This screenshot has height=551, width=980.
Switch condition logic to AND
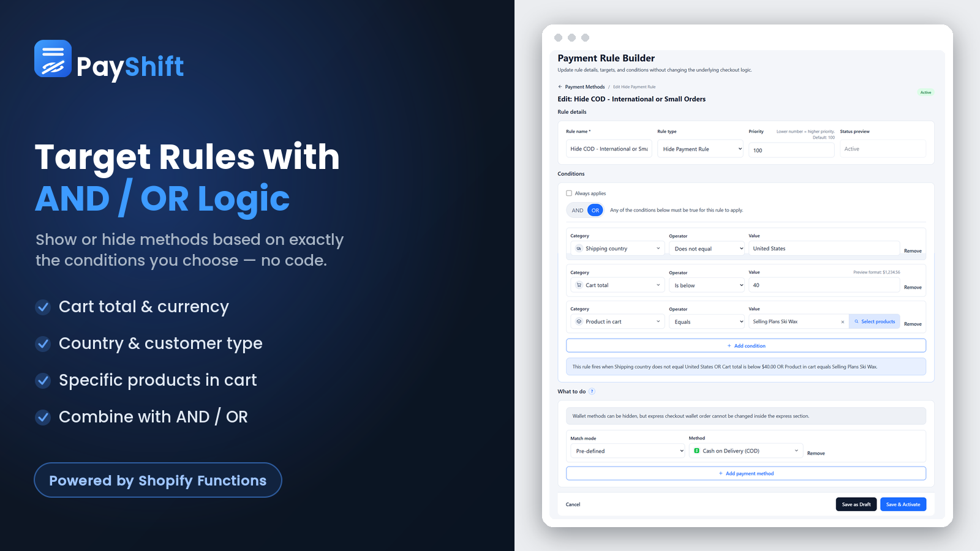578,211
